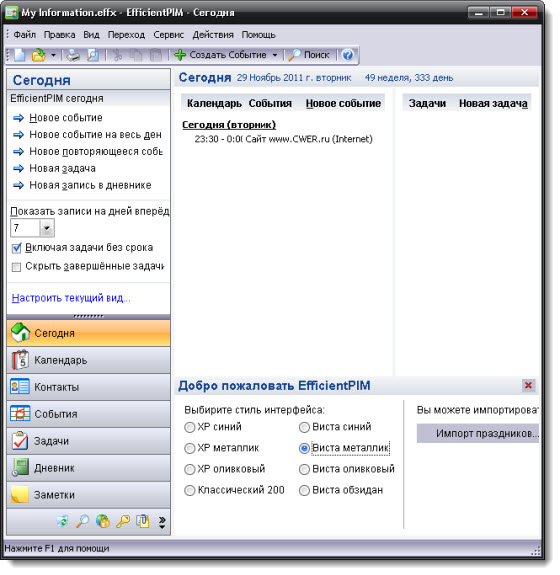The width and height of the screenshot is (560, 575).
Task: Open the Задачи navigation item
Action: click(x=88, y=441)
